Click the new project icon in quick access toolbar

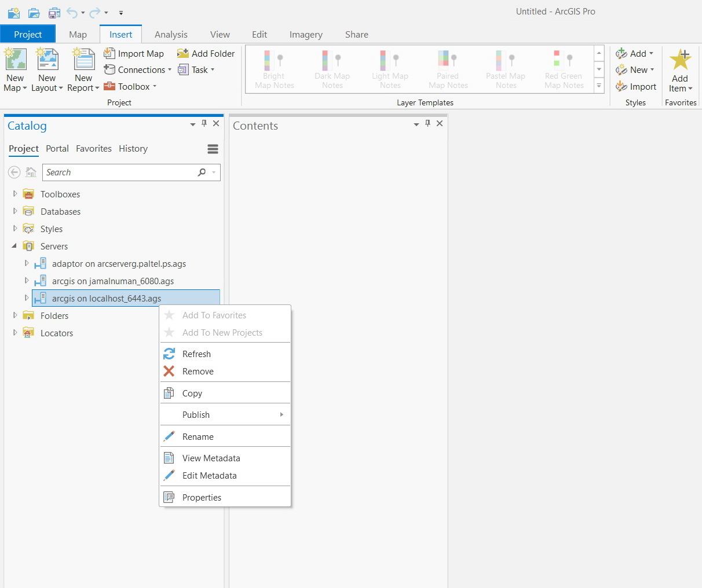[14, 12]
